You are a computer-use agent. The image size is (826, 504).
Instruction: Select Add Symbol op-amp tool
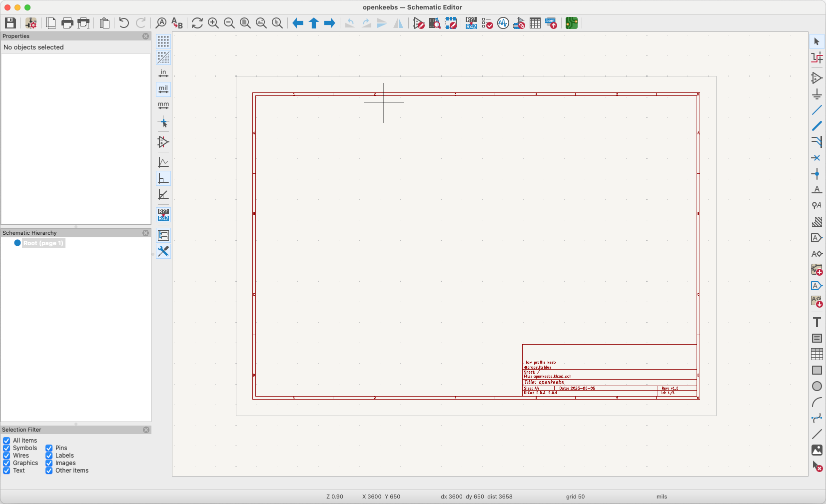pyautogui.click(x=817, y=78)
